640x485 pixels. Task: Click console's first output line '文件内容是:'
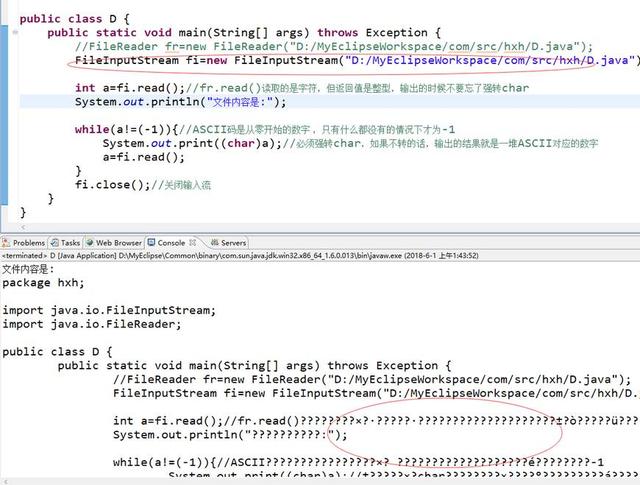(x=28, y=269)
